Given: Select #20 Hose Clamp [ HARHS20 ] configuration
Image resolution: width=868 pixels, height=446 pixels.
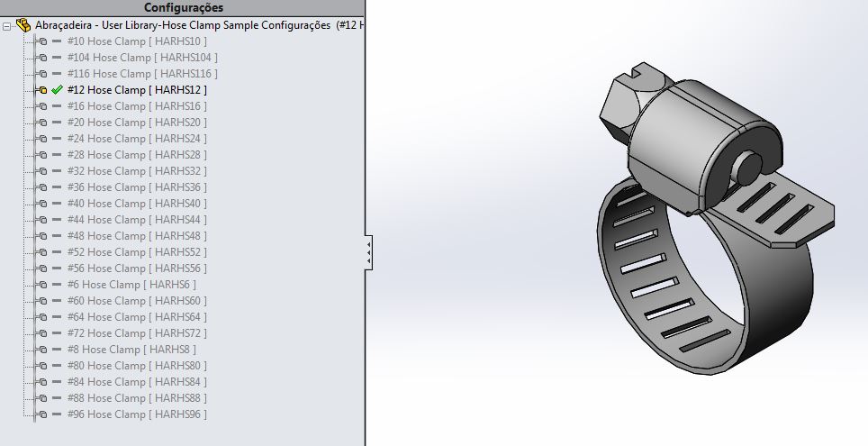Looking at the screenshot, I should [137, 122].
